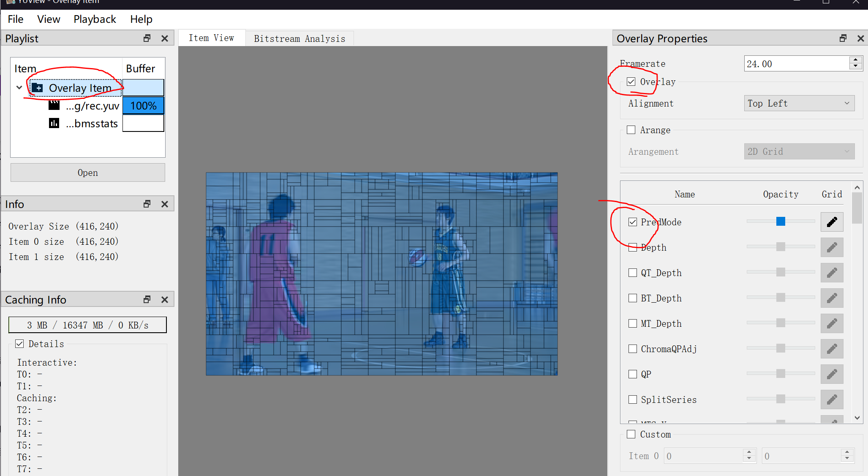Click the Open button in Playlist

[x=87, y=173]
